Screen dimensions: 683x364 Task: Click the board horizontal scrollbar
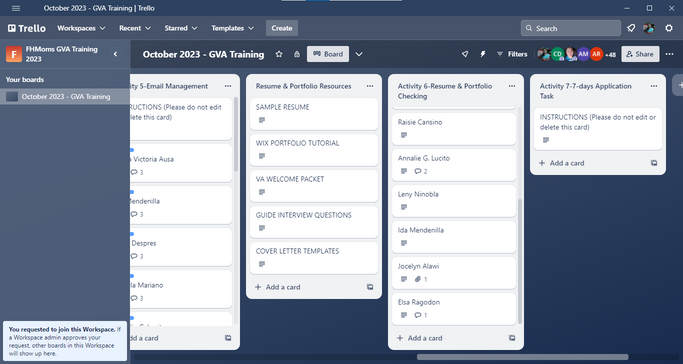click(523, 357)
